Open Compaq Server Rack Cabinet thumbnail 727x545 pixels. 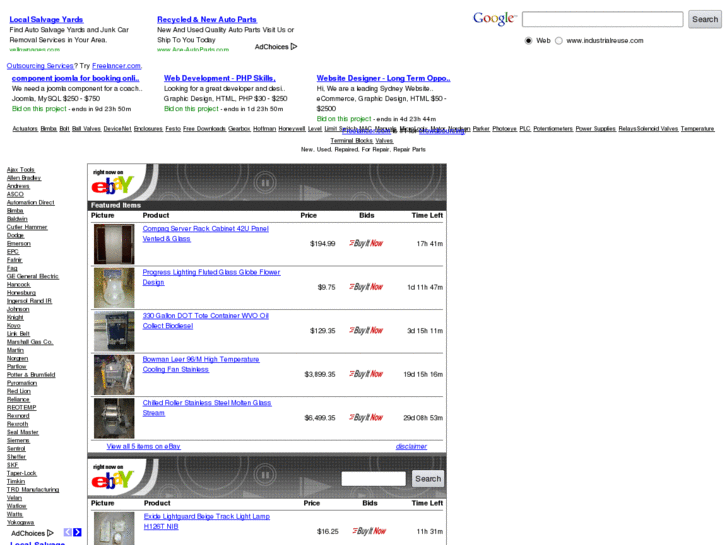click(114, 244)
